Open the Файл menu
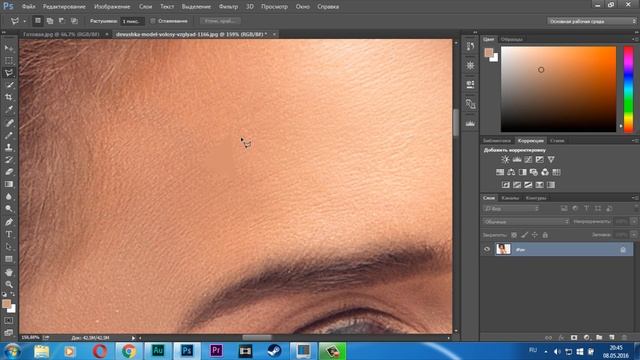 pos(28,7)
